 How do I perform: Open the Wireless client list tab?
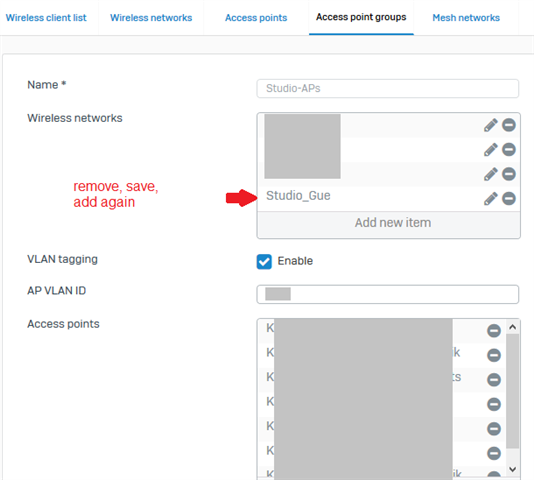(x=46, y=18)
